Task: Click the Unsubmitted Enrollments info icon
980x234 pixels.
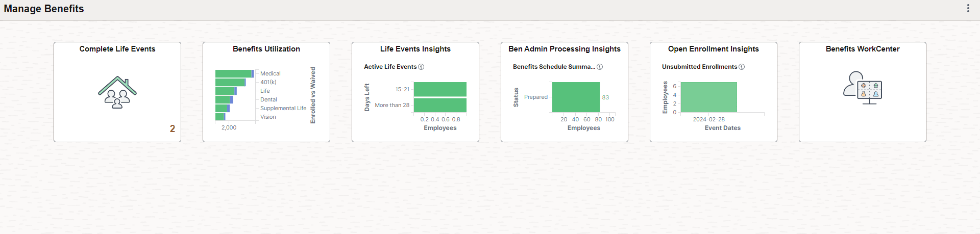Action: coord(742,67)
